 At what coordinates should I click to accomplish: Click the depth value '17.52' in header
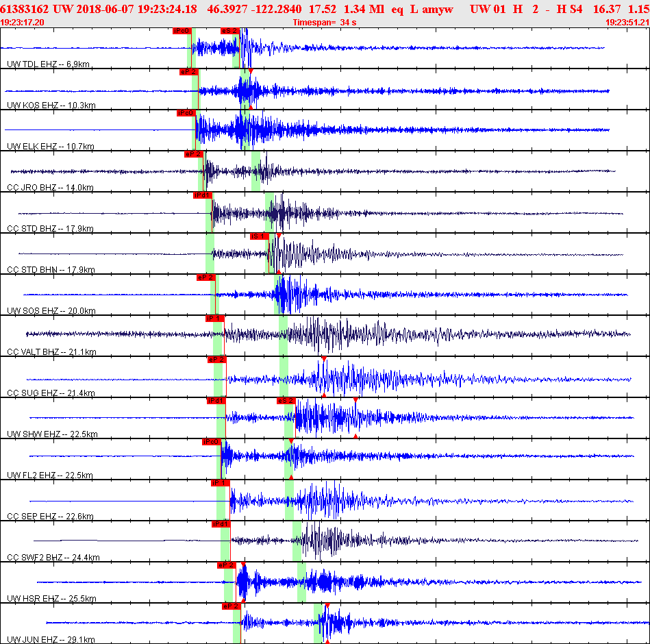point(322,9)
